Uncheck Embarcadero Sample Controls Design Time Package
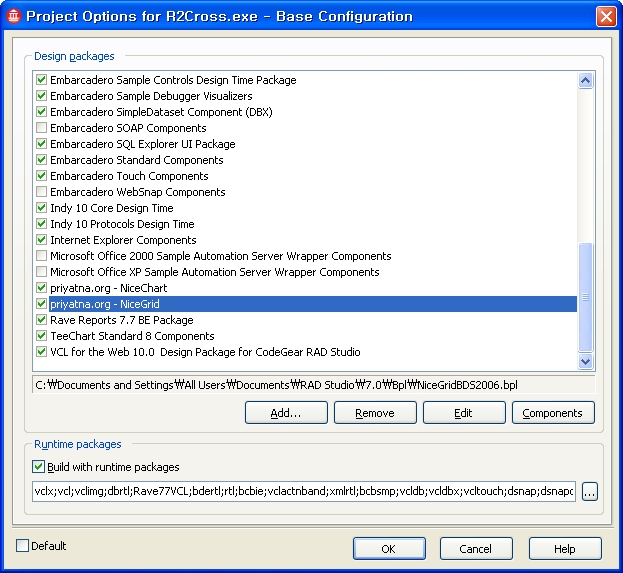Image resolution: width=623 pixels, height=573 pixels. coord(41,80)
